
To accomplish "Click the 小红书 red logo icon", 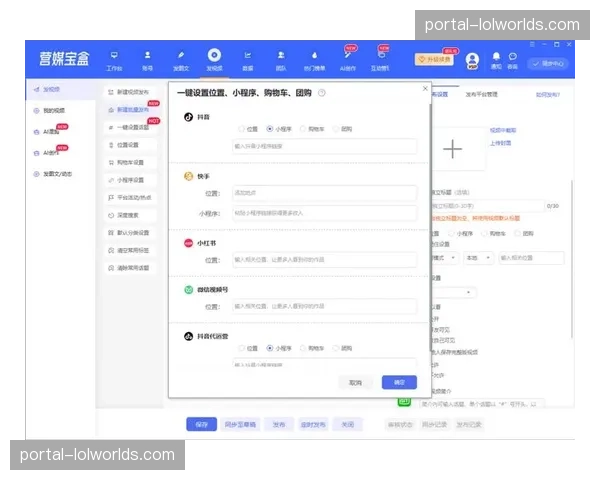I will pos(188,243).
